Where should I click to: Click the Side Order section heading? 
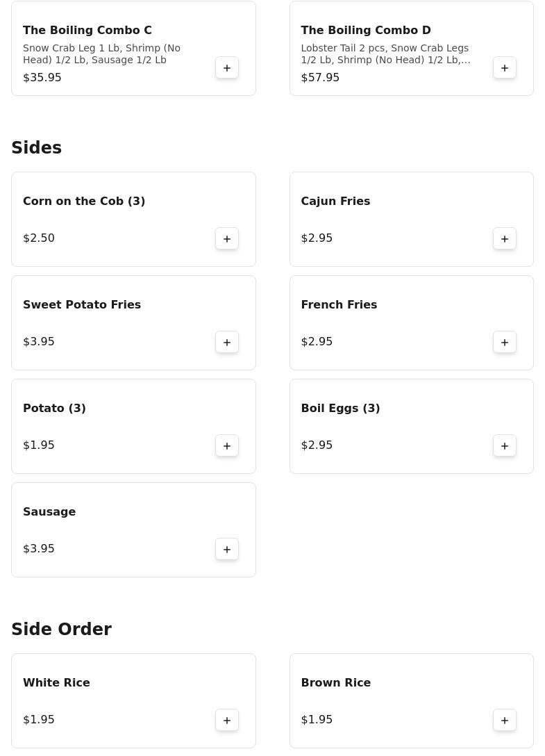62,630
